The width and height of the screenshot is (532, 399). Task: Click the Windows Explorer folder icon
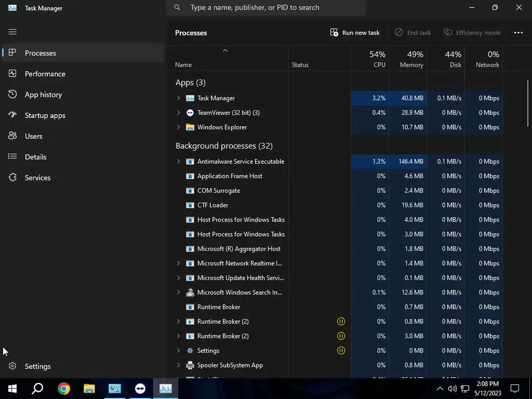190,127
